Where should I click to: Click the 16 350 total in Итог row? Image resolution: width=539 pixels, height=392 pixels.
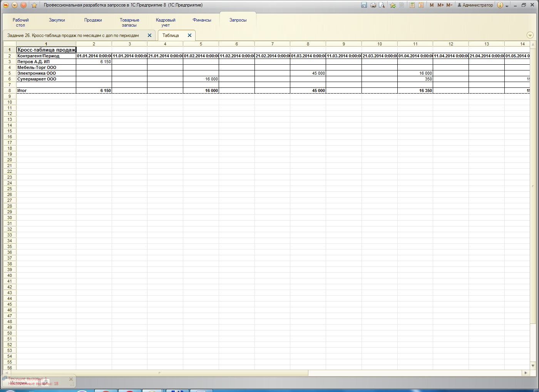pyautogui.click(x=415, y=90)
